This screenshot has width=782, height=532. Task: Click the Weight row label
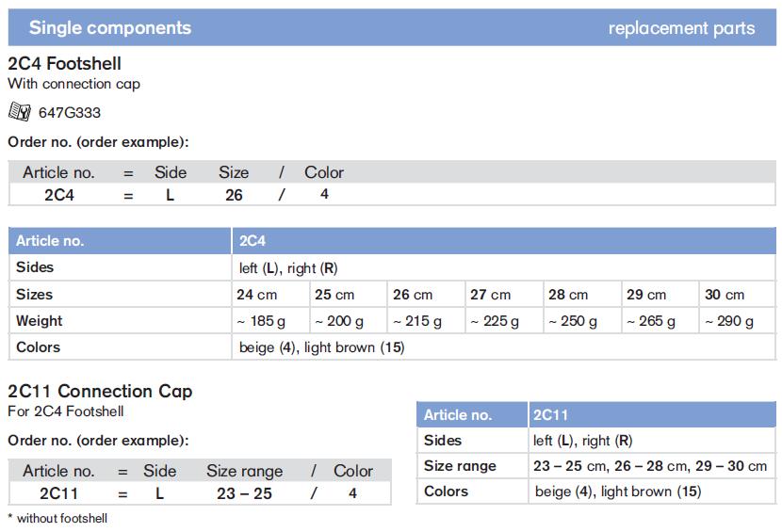click(40, 321)
